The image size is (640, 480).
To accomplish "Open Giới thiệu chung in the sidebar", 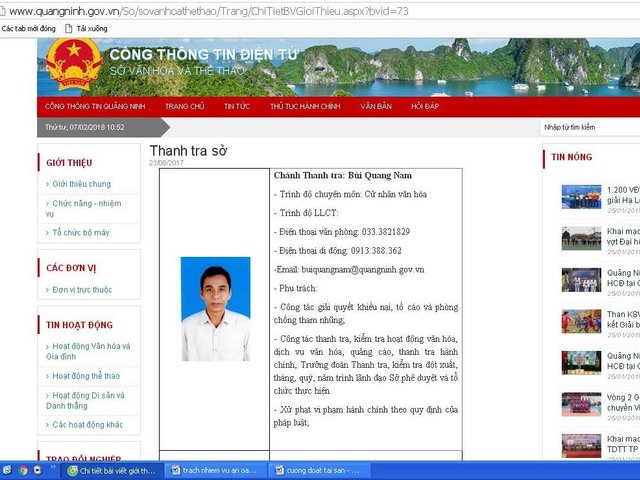I will click(81, 184).
